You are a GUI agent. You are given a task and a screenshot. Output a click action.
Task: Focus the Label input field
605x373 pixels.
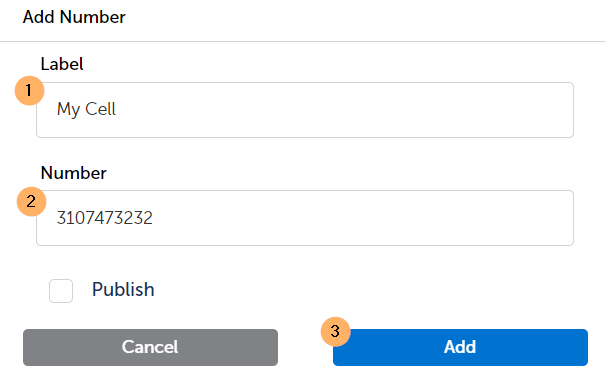[x=305, y=110]
